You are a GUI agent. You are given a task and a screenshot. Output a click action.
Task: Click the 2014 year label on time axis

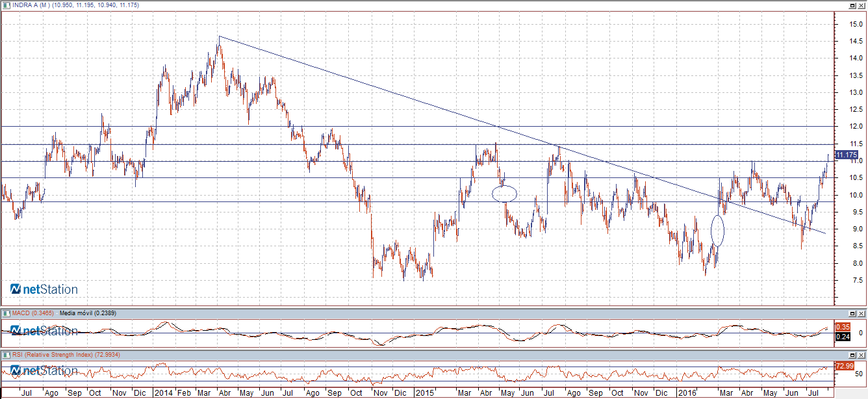(x=162, y=394)
